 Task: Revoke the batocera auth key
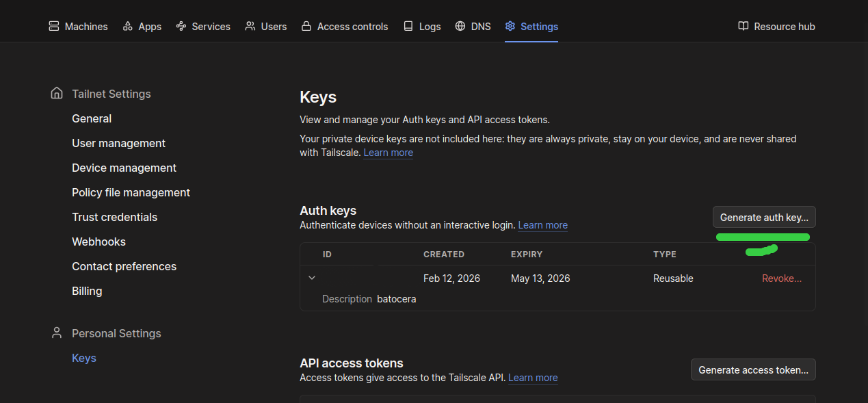pyautogui.click(x=781, y=278)
